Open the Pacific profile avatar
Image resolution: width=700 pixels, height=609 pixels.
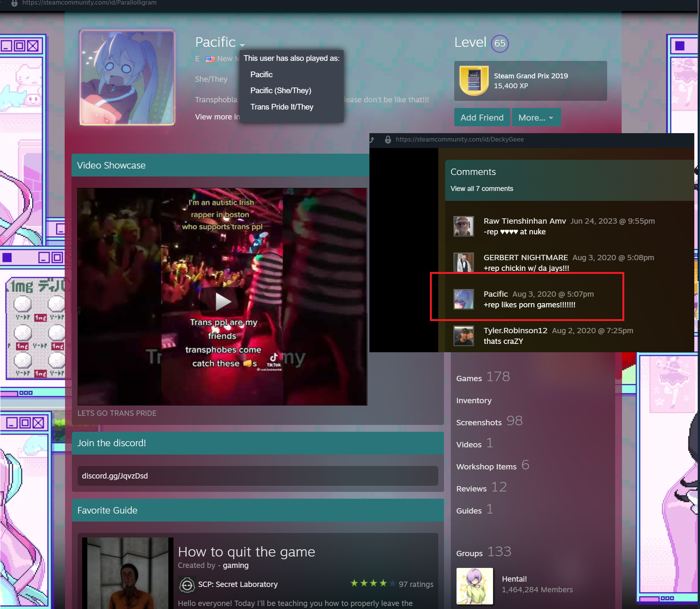click(x=127, y=78)
